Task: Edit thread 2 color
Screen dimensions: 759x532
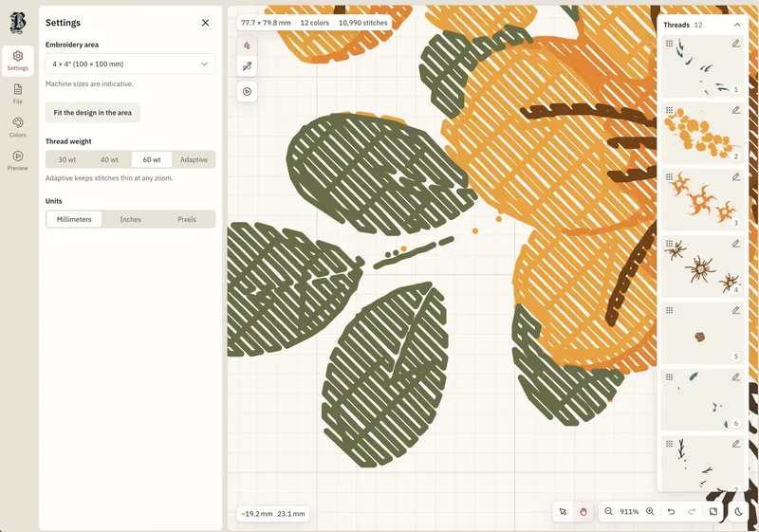Action: (736, 110)
